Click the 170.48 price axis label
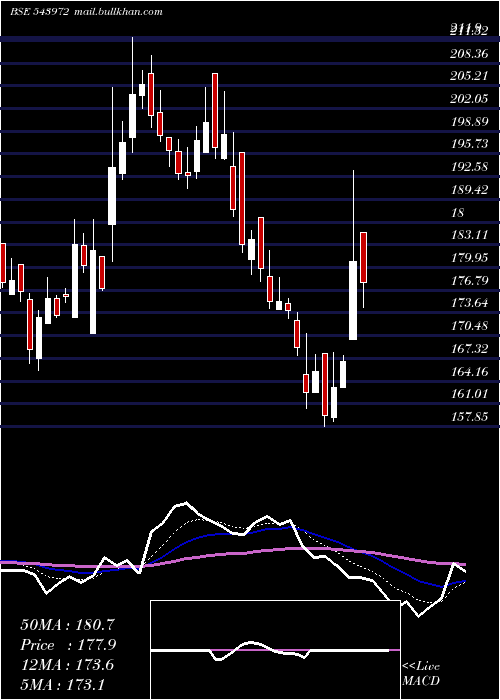This screenshot has height=700, width=500. (x=469, y=326)
